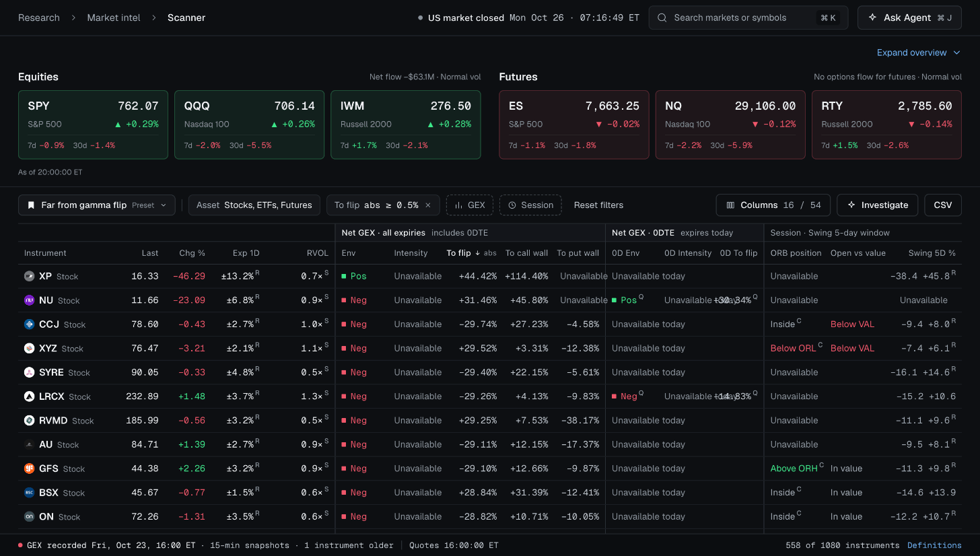Open the SPY S&P 500 card
Image resolution: width=980 pixels, height=556 pixels.
coord(93,125)
